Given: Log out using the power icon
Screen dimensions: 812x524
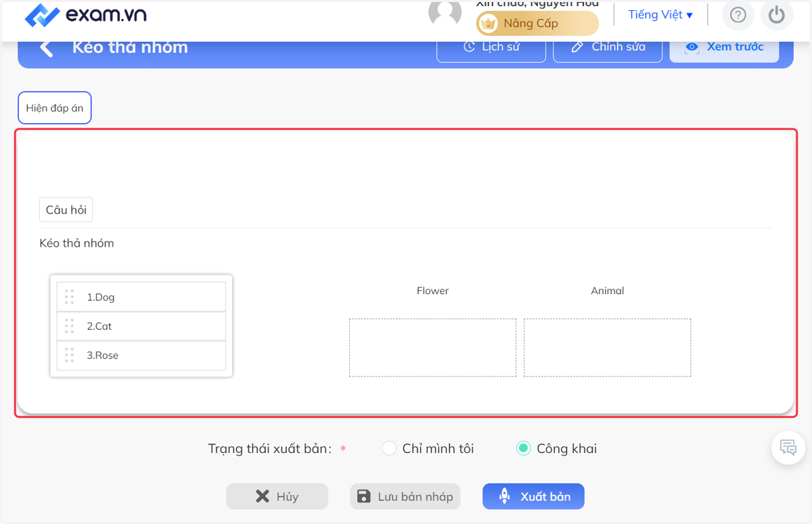Looking at the screenshot, I should (x=777, y=15).
